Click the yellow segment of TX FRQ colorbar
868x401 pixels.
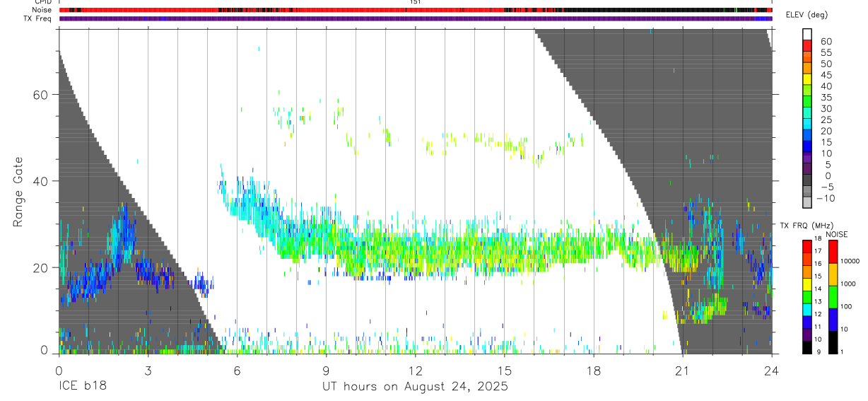click(807, 284)
